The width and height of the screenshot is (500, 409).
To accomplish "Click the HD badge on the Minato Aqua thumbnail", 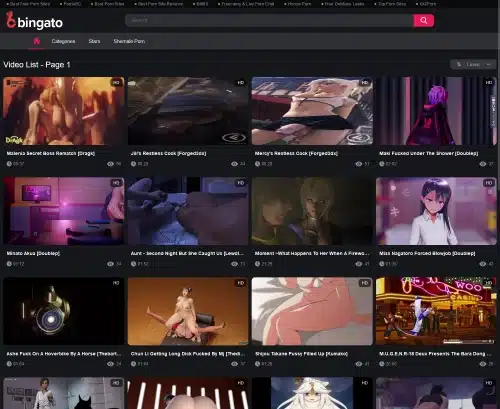I will (116, 183).
